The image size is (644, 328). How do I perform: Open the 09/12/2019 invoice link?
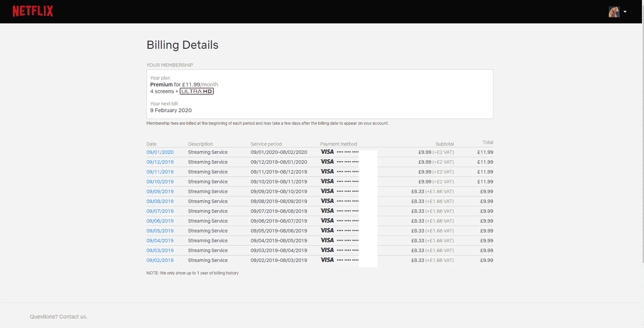160,162
